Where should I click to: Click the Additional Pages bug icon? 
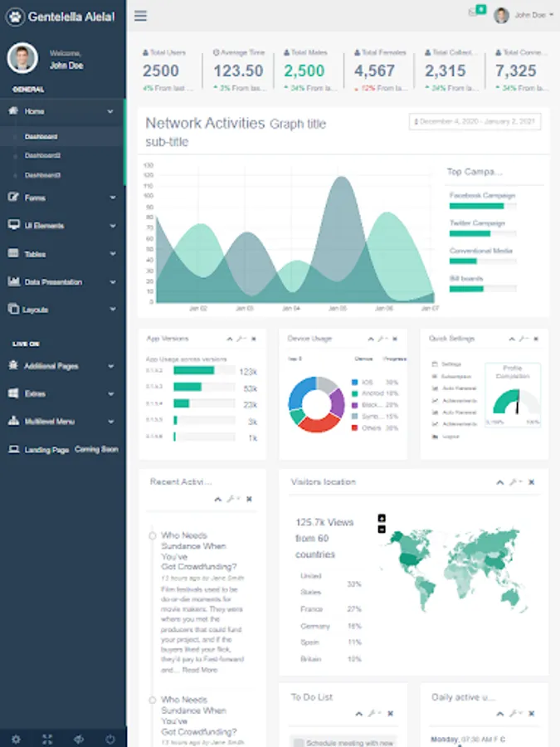coord(13,365)
